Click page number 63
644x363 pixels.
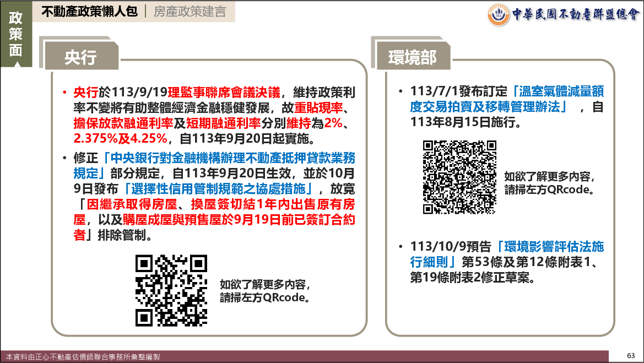click(x=631, y=355)
